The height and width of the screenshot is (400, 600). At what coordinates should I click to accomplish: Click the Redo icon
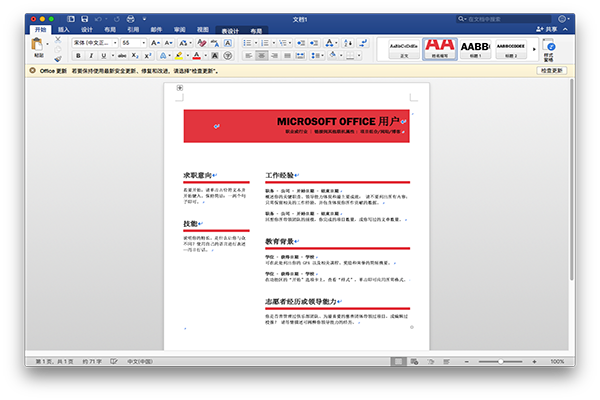[117, 19]
